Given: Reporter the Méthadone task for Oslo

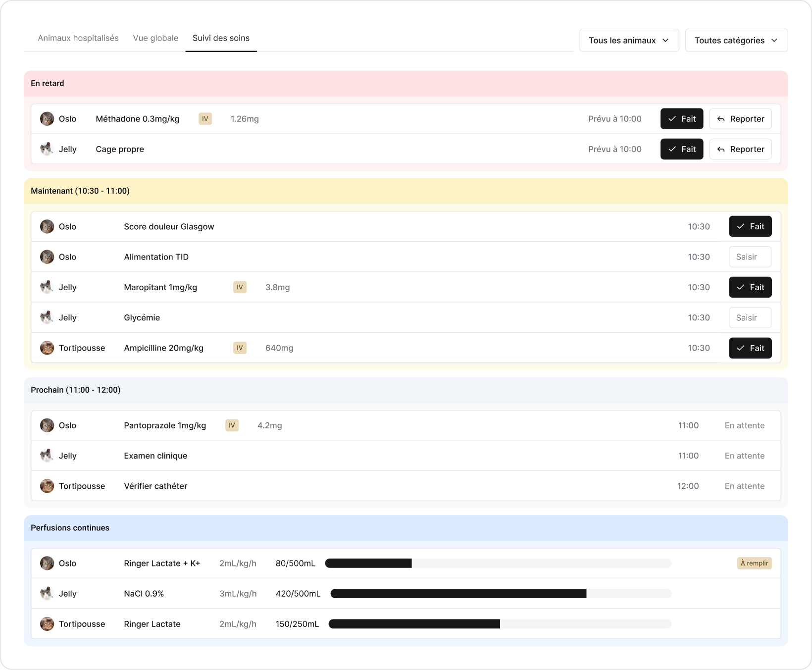Looking at the screenshot, I should (x=741, y=119).
